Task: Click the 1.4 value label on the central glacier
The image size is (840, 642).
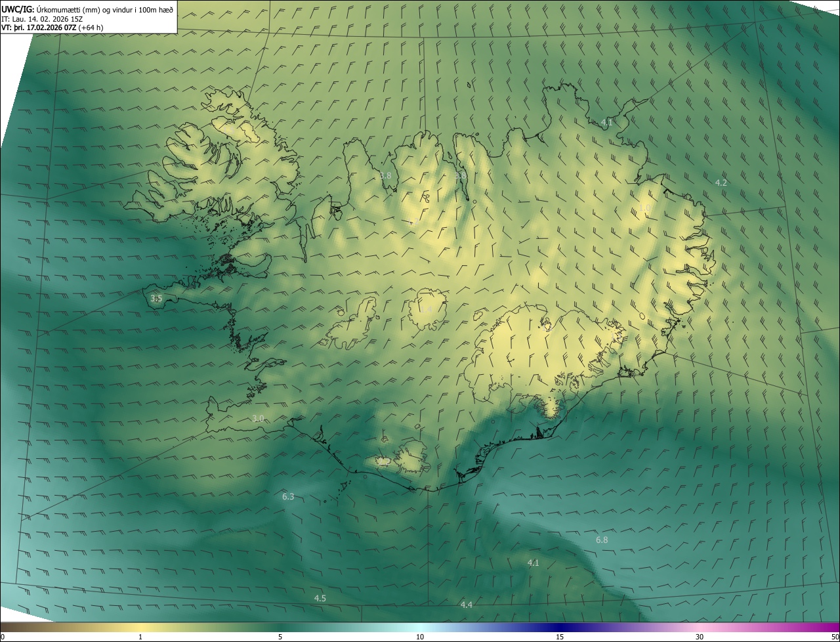Action: [x=426, y=309]
